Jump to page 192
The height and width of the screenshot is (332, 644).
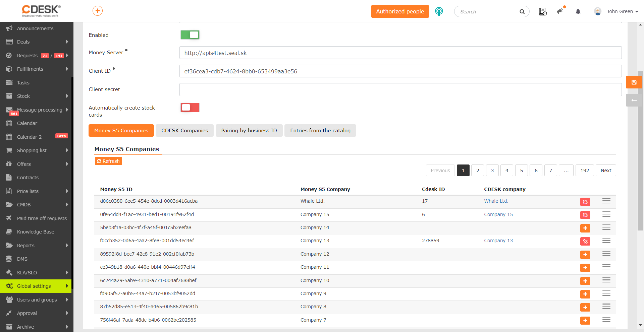(585, 171)
